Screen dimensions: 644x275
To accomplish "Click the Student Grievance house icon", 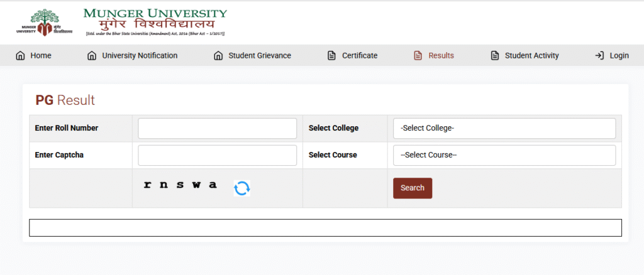I will click(x=218, y=56).
